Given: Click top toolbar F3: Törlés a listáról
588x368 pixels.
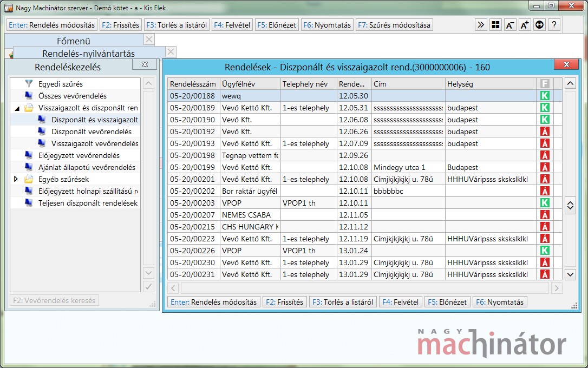Looking at the screenshot, I should tap(177, 25).
